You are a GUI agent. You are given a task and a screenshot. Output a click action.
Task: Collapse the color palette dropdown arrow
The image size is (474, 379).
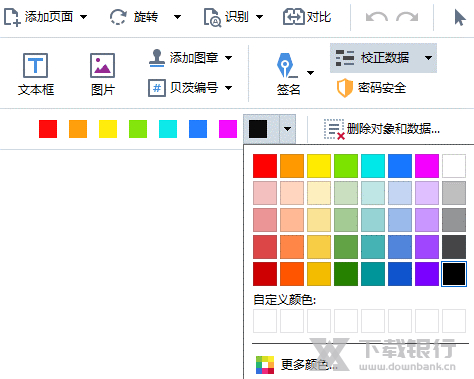(x=288, y=129)
